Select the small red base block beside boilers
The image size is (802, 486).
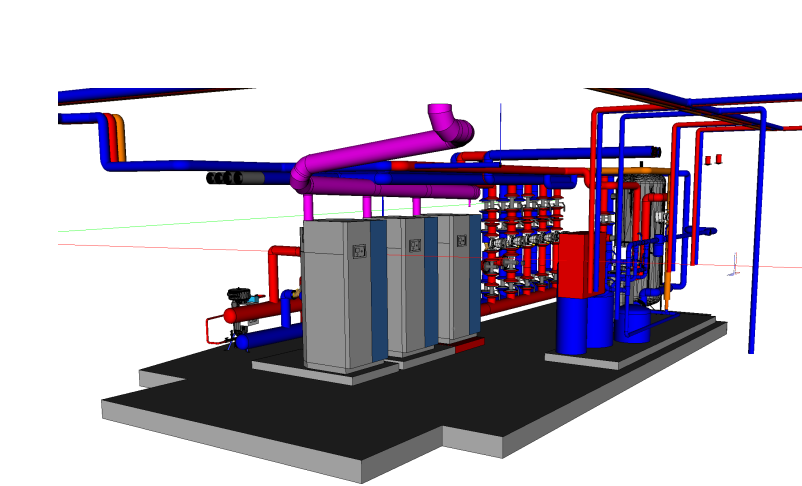click(x=469, y=346)
